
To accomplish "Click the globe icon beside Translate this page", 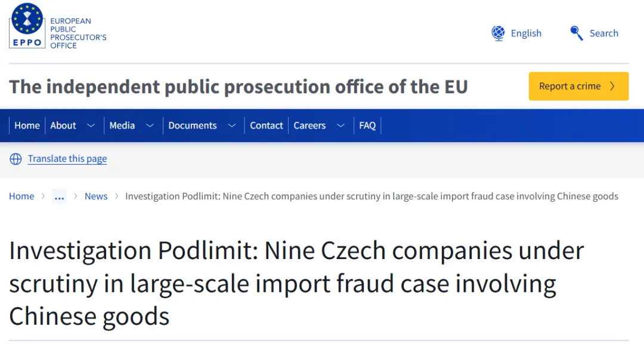I will (16, 159).
